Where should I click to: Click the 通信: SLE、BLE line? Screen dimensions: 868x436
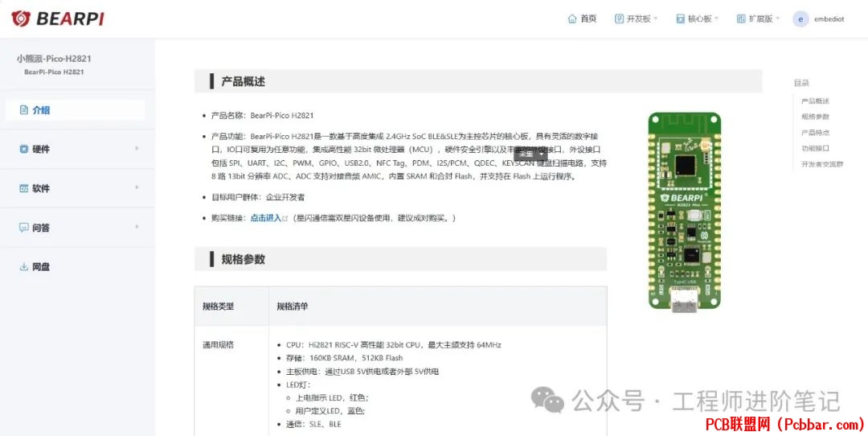[x=314, y=425]
